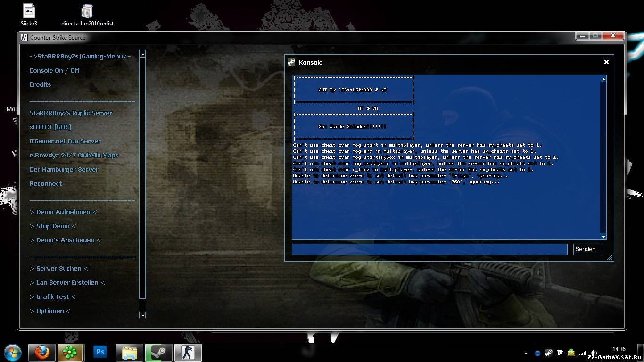Close the Konsole window

(606, 62)
